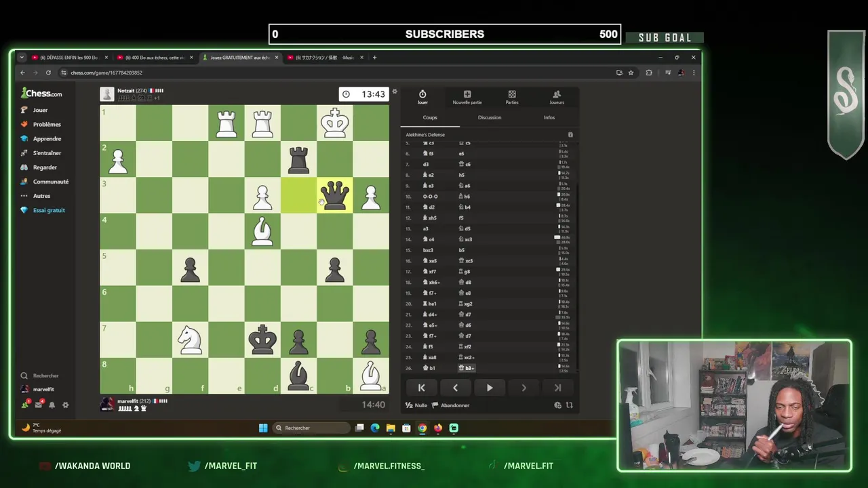Go back one move
This screenshot has width=868, height=488.
tap(455, 388)
